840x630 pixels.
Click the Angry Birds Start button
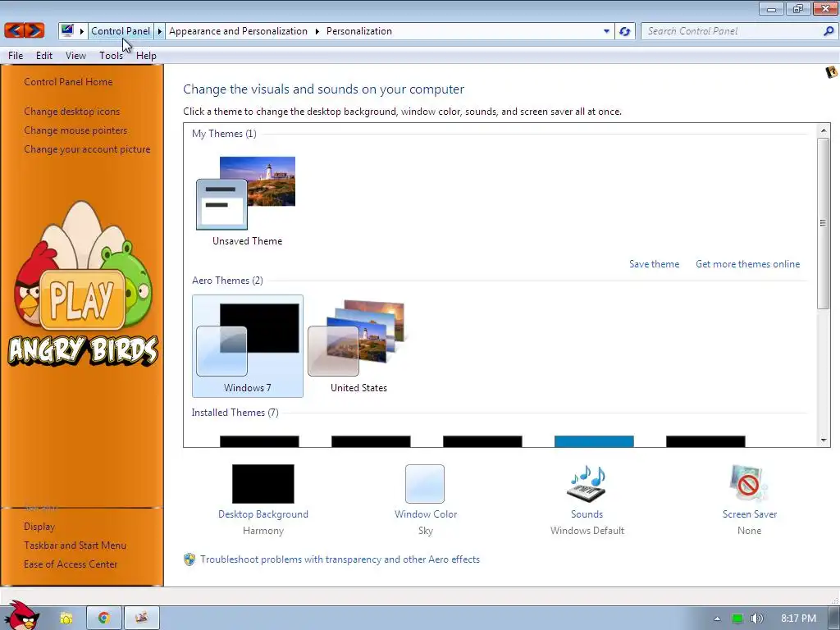pos(21,616)
